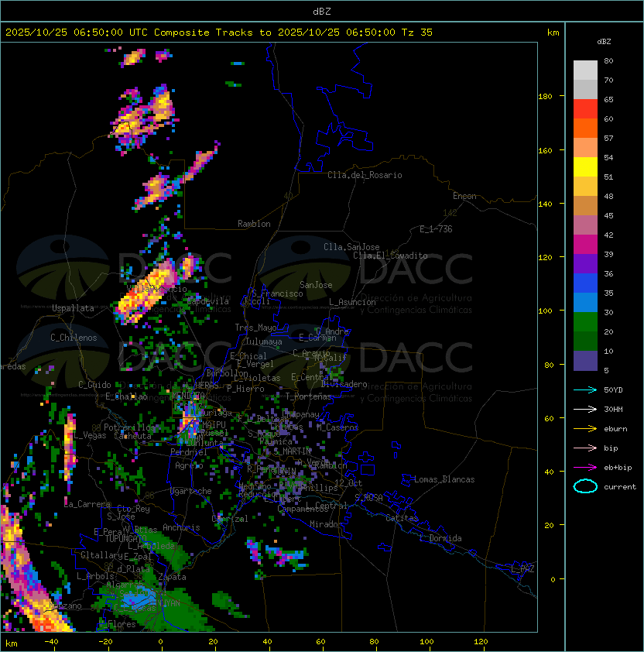
Task: Click the P_Hierro map label
Action: (x=245, y=389)
